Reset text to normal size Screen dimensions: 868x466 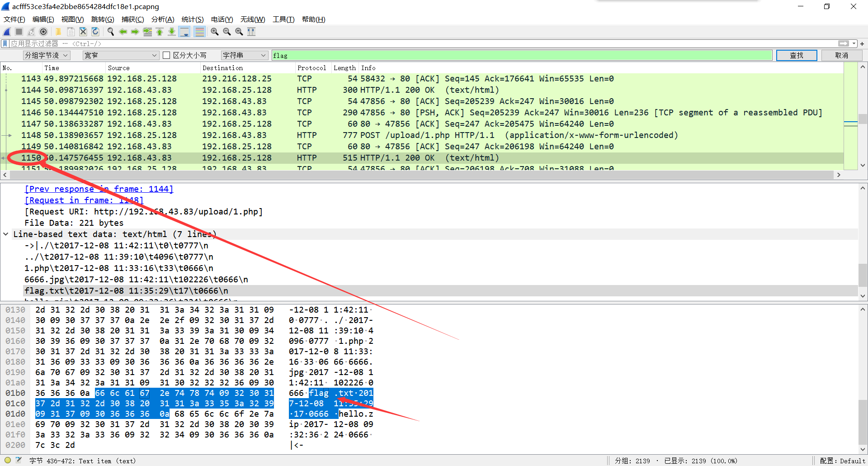pos(239,32)
